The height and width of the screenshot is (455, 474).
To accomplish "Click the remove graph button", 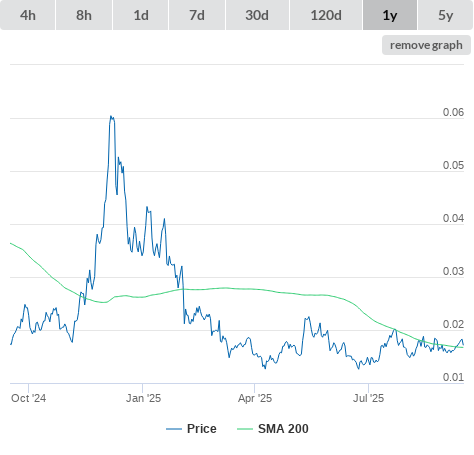I will [x=426, y=45].
